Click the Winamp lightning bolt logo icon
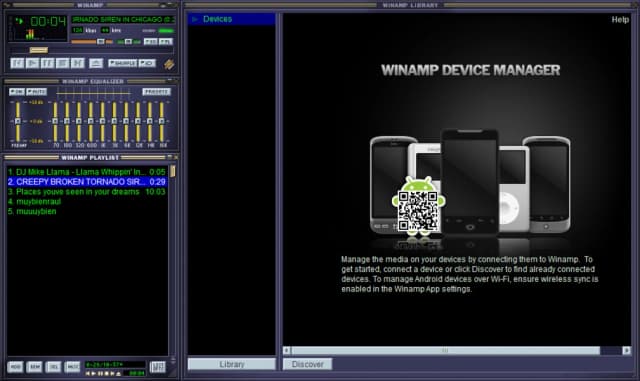Image resolution: width=640 pixels, height=381 pixels. pyautogui.click(x=169, y=64)
